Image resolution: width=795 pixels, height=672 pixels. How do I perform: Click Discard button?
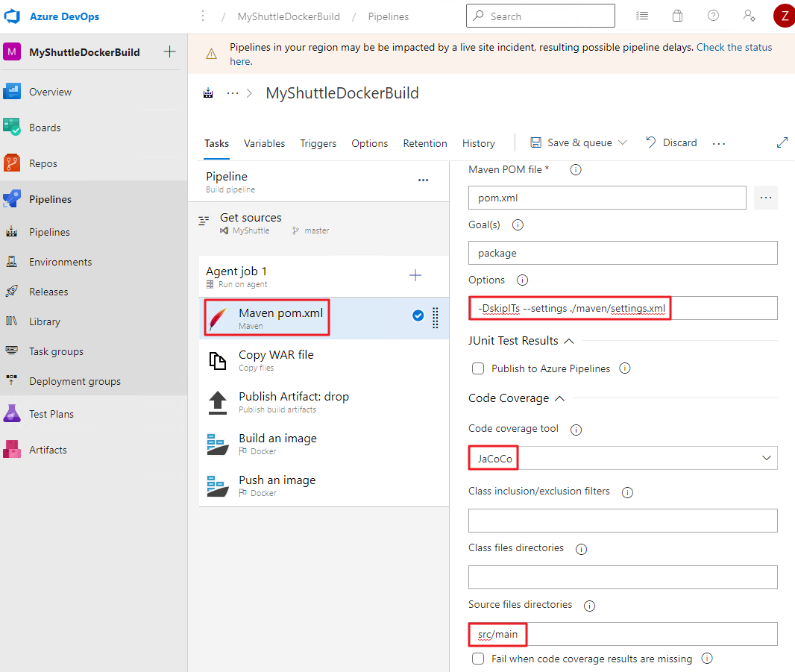(671, 143)
